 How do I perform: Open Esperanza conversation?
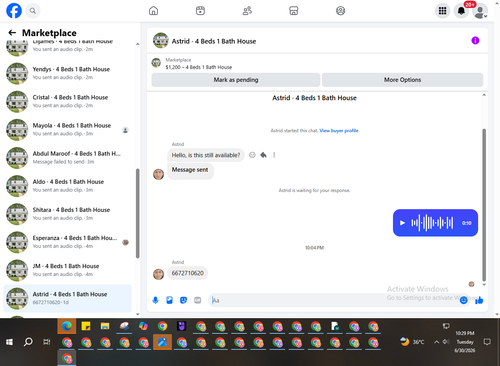(x=67, y=242)
